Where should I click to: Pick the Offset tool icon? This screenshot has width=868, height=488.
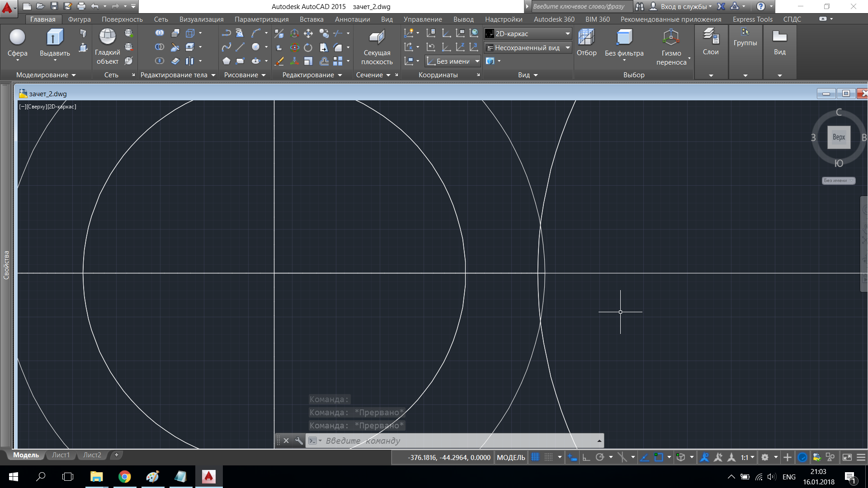324,61
